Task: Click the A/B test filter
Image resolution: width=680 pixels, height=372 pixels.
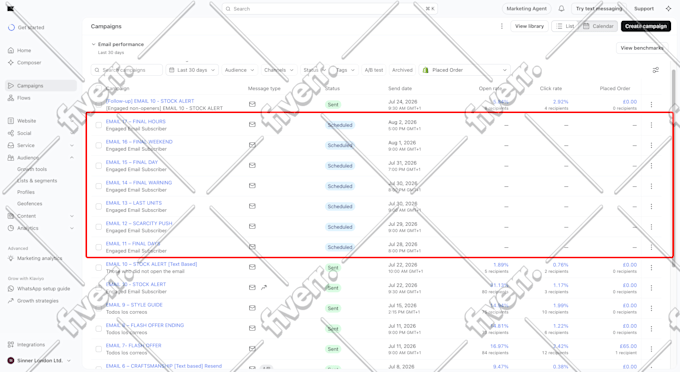Action: [x=374, y=70]
